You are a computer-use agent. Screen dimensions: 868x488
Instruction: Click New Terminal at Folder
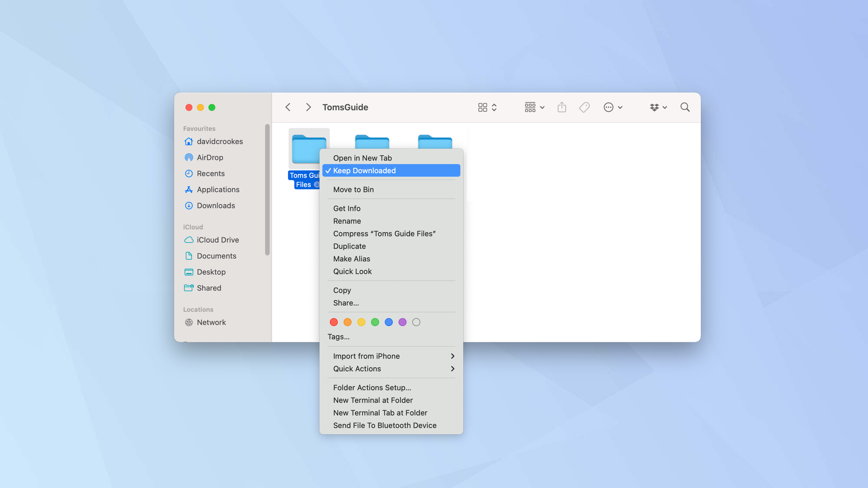pos(373,400)
